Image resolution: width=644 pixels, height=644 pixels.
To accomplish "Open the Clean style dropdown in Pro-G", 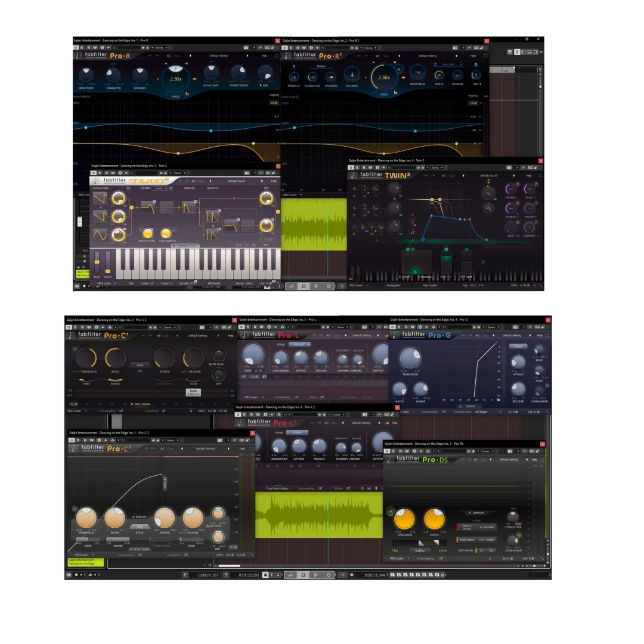I will coord(518,346).
